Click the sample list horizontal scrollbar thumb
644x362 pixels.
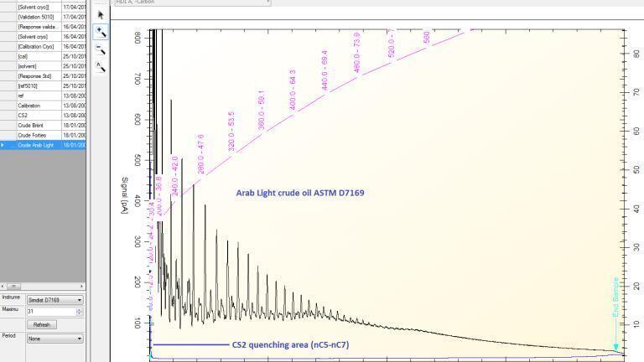[13, 286]
